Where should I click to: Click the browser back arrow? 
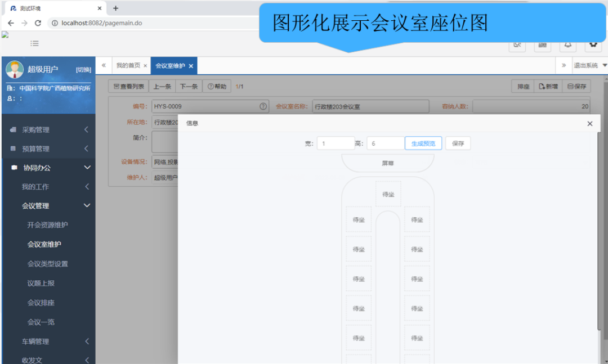pyautogui.click(x=11, y=23)
